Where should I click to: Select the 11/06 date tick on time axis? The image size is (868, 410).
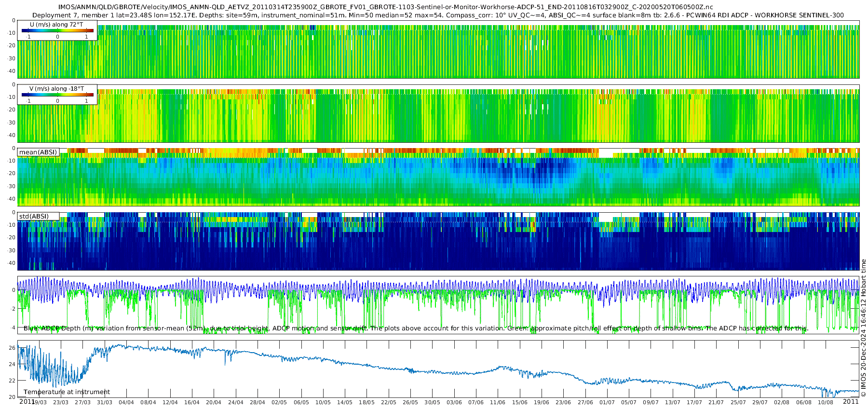pyautogui.click(x=498, y=402)
